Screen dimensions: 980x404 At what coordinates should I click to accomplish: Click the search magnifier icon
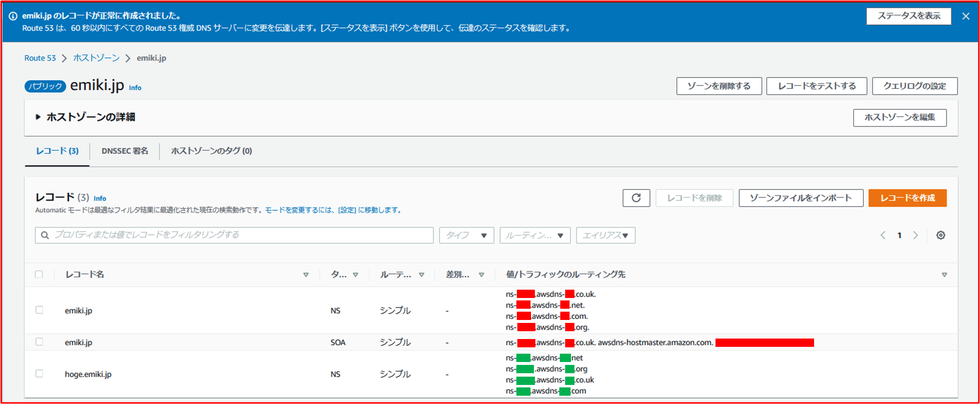[45, 235]
